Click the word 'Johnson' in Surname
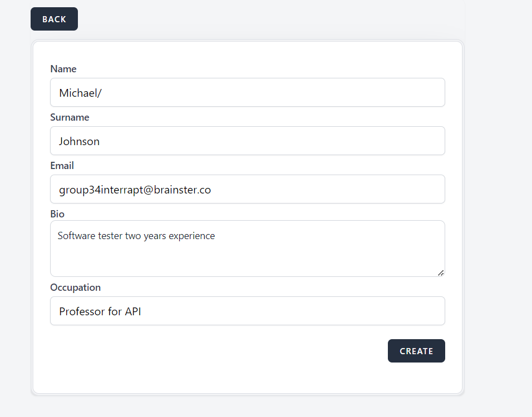Screen dimensions: 532x417 click(79, 141)
